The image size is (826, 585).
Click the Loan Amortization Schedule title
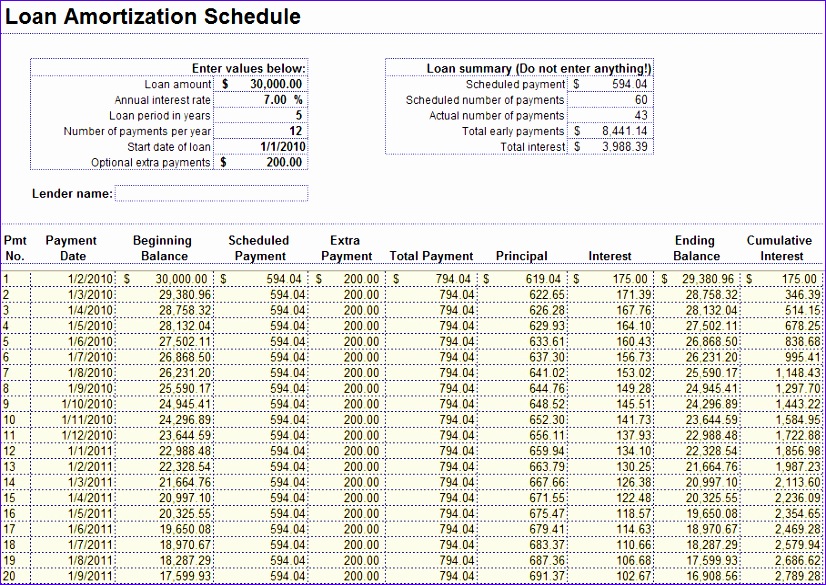pyautogui.click(x=153, y=16)
